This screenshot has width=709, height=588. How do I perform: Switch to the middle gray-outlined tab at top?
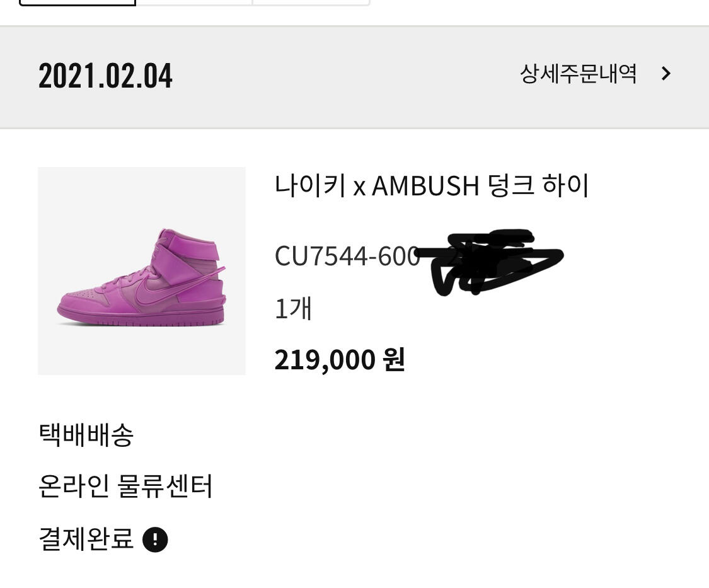coord(194,3)
